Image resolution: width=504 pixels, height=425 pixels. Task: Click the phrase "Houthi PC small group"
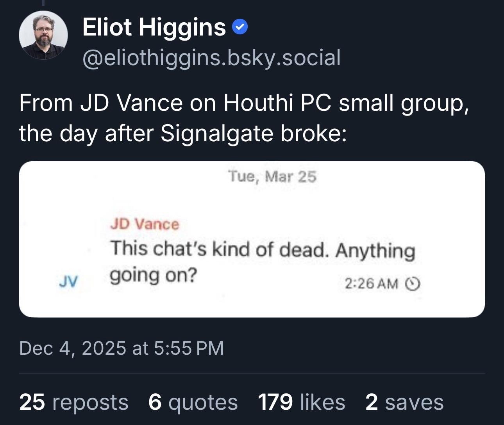coord(345,103)
